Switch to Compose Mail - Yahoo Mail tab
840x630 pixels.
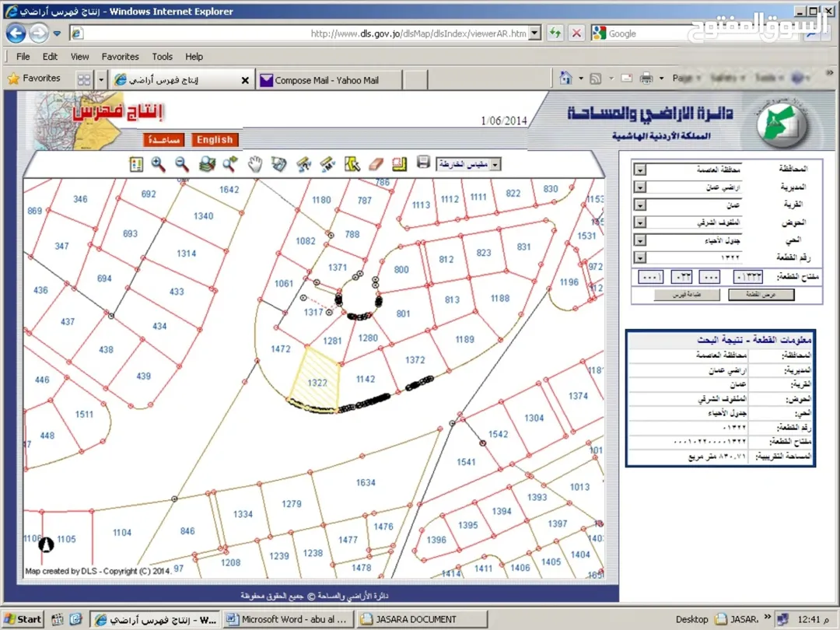(328, 80)
